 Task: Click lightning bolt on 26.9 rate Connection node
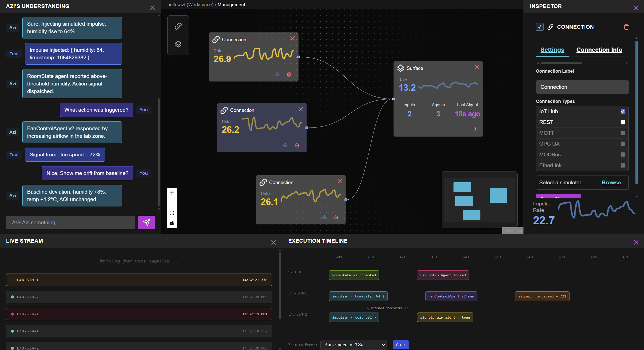[277, 74]
